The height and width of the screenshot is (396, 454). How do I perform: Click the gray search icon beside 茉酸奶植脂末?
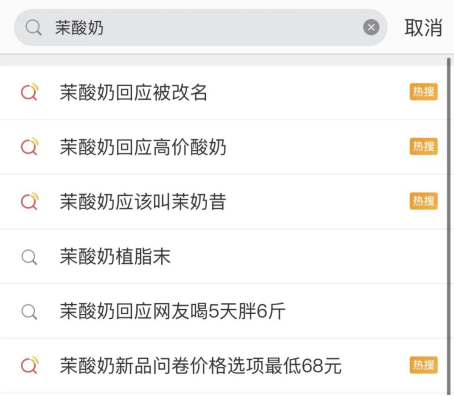click(29, 257)
